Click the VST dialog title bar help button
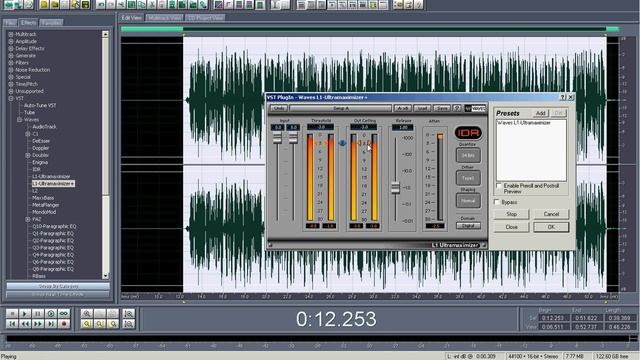 tap(562, 97)
